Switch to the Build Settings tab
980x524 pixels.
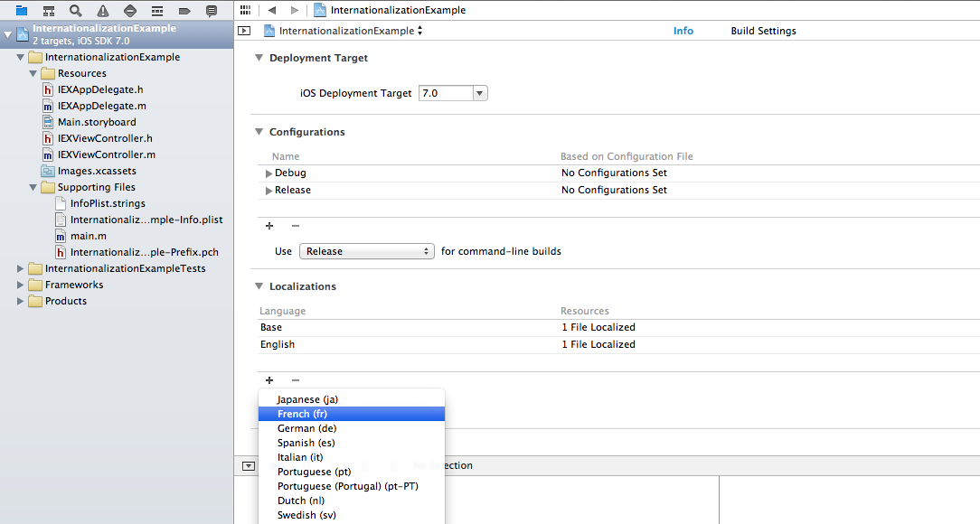click(763, 31)
